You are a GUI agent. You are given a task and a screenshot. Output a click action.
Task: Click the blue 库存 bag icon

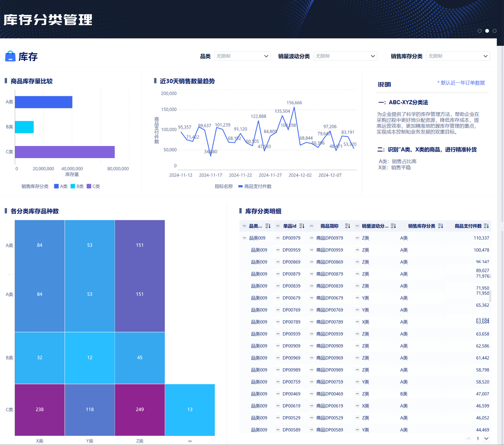click(10, 56)
